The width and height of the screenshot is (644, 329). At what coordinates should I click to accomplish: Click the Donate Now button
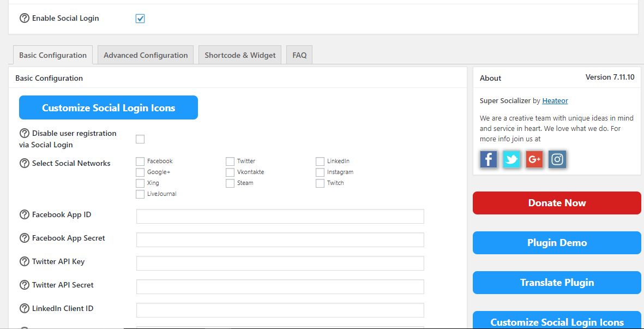pyautogui.click(x=556, y=202)
